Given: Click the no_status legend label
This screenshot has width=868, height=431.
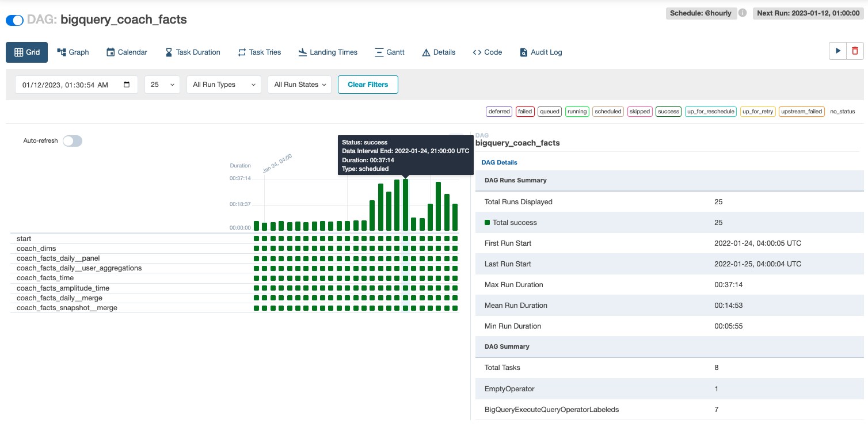Looking at the screenshot, I should tap(843, 112).
